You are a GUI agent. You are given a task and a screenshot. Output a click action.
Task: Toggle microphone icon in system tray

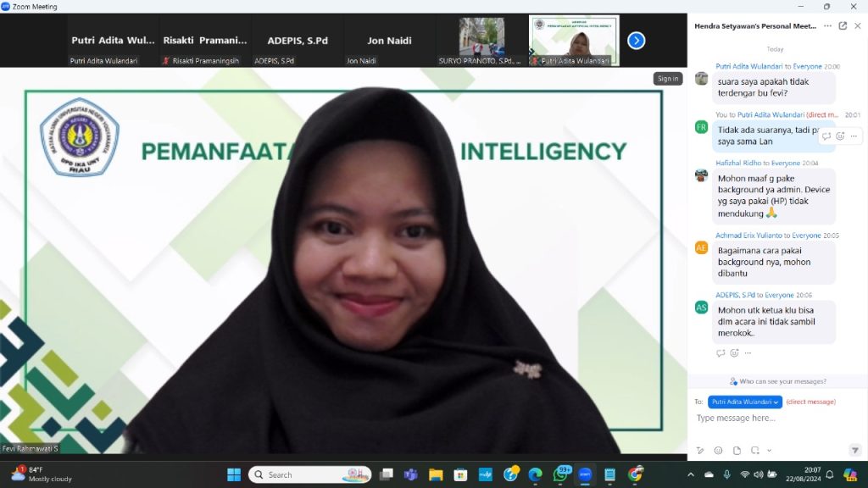pyautogui.click(x=726, y=474)
